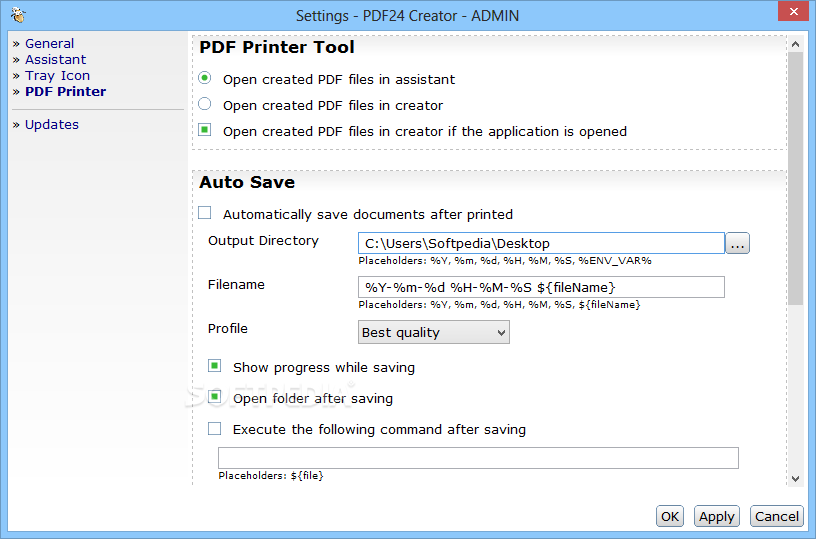
Task: Browse for output directory with '...' button
Action: point(738,243)
